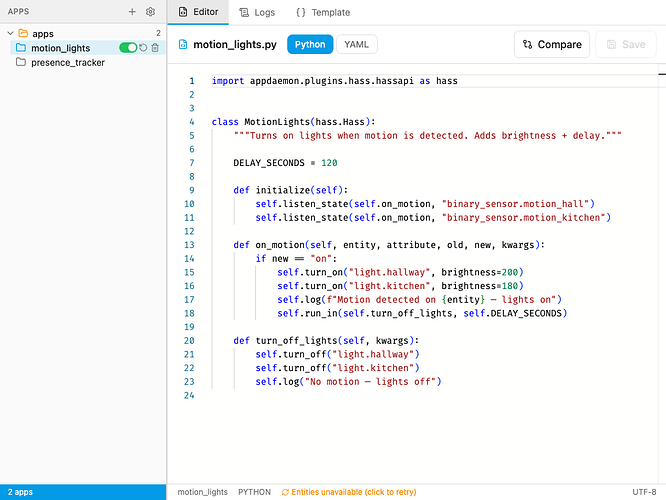Collapse the apps folder chevron
This screenshot has width=666, height=500.
[11, 33]
